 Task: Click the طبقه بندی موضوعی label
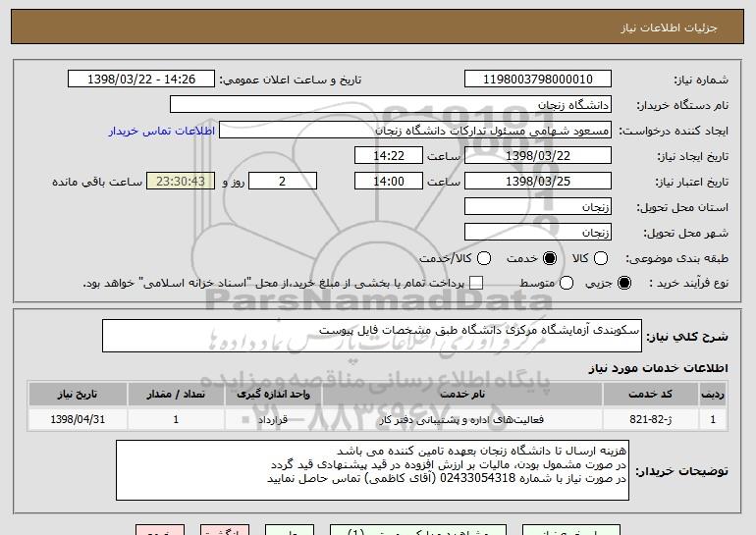click(x=676, y=259)
